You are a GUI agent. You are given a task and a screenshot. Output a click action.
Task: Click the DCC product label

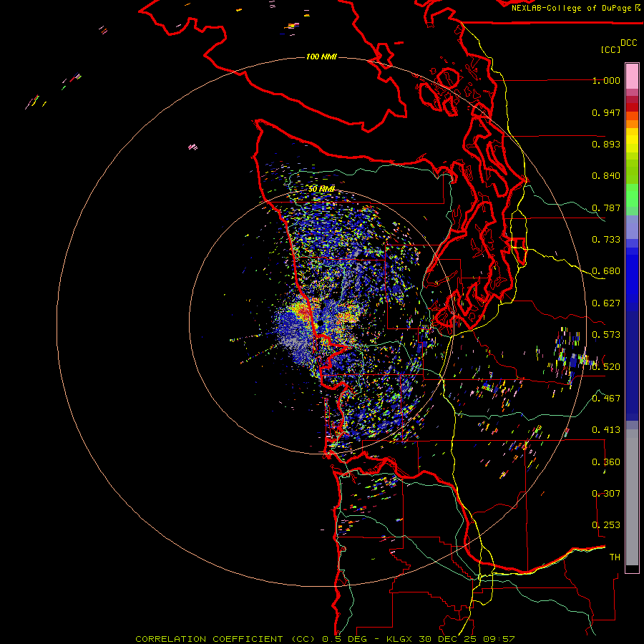628,43
